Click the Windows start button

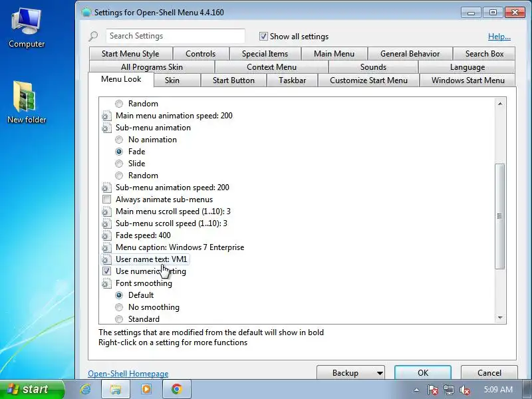32,389
